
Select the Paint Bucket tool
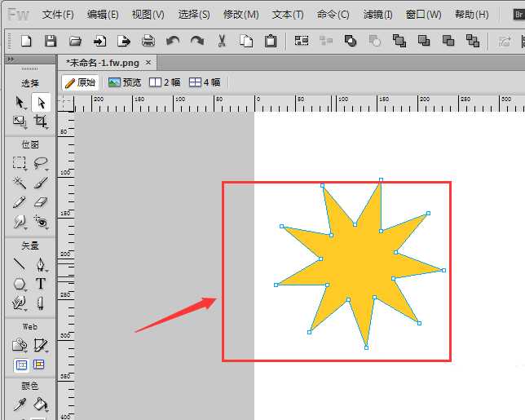(x=40, y=405)
